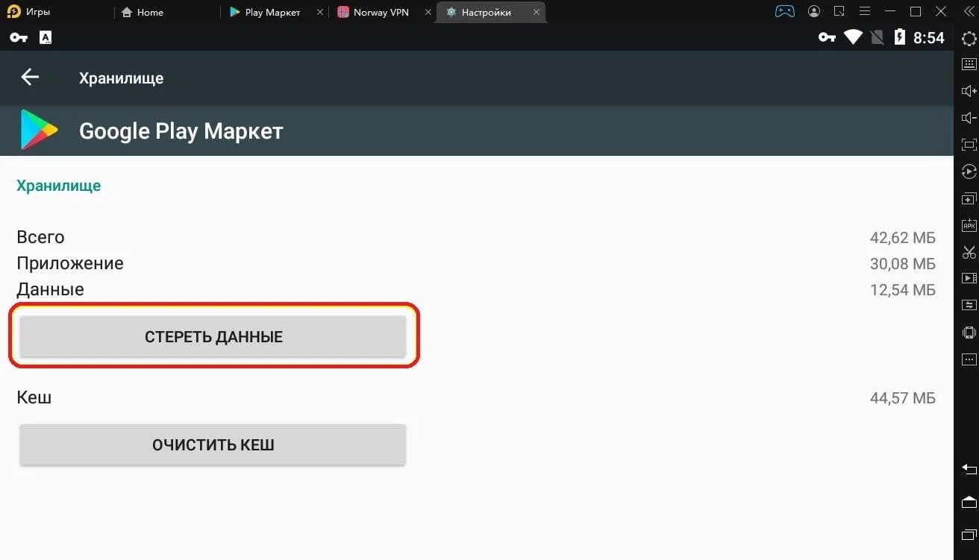Click the Кеш label
979x560 pixels.
(x=34, y=397)
